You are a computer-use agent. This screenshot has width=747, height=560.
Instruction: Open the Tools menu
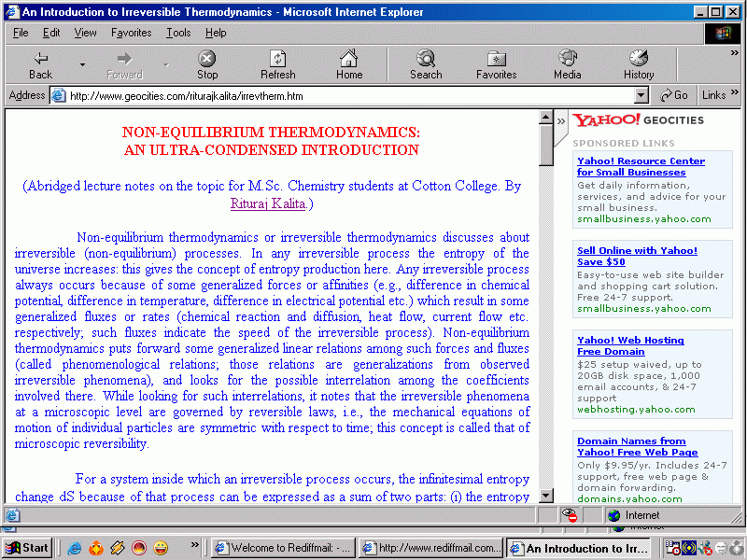click(178, 33)
